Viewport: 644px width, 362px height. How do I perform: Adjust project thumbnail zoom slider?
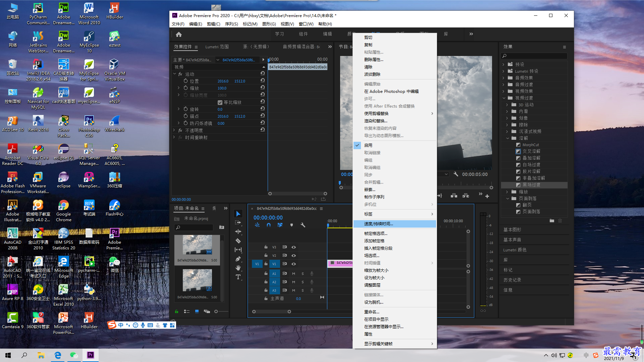click(216, 311)
